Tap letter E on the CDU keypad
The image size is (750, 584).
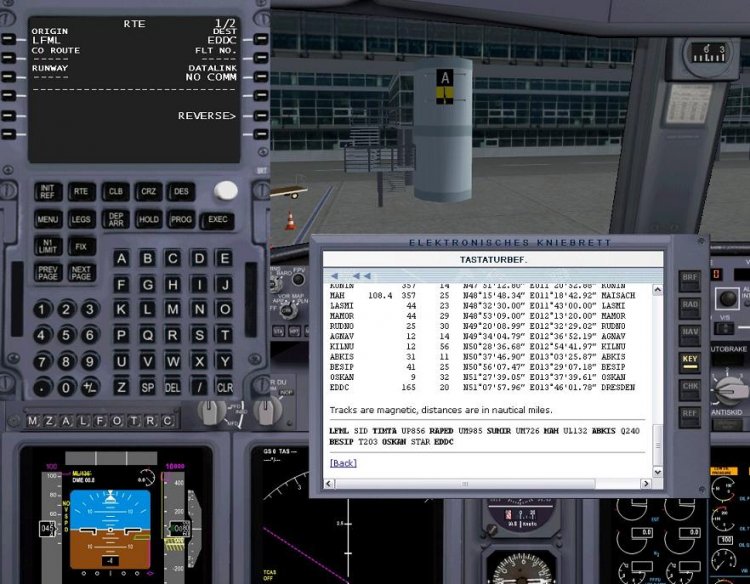[x=224, y=259]
